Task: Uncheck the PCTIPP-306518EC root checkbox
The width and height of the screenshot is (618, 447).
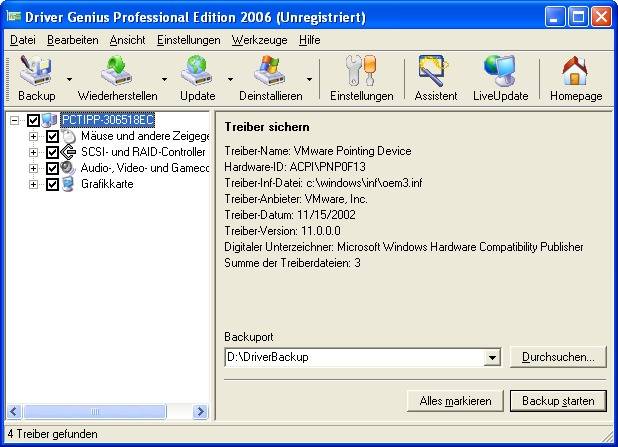Action: point(33,120)
